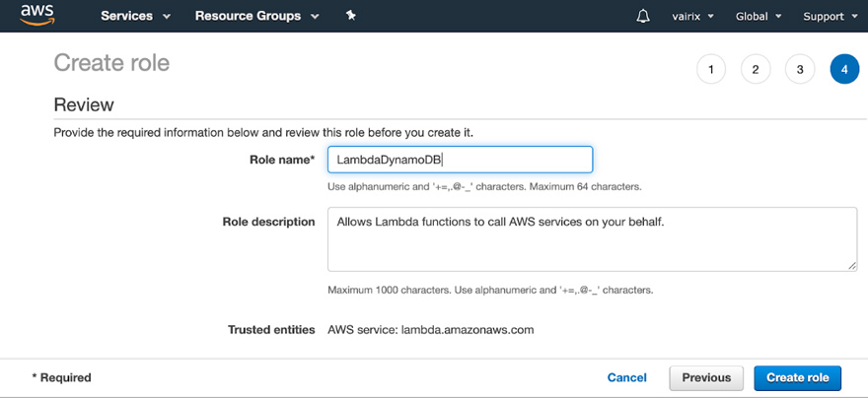Screen dimensions: 868x398
Task: Grab the description text area resize handle
Action: tap(852, 266)
